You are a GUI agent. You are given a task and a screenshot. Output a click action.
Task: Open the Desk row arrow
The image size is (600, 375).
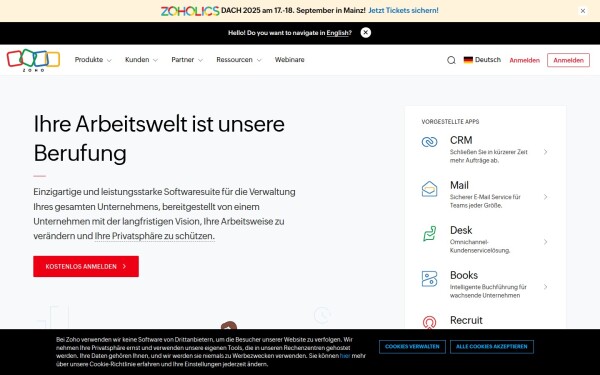[546, 242]
